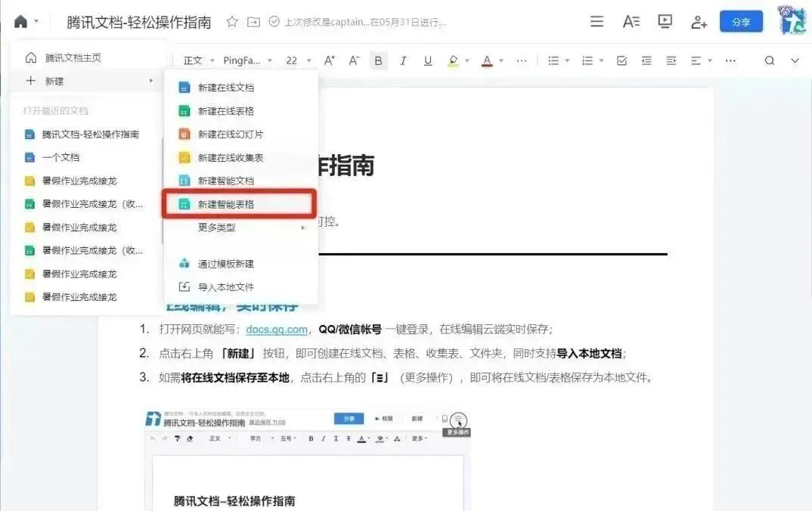The height and width of the screenshot is (511, 812).
Task: Open the document outline menu icon
Action: coord(597,21)
